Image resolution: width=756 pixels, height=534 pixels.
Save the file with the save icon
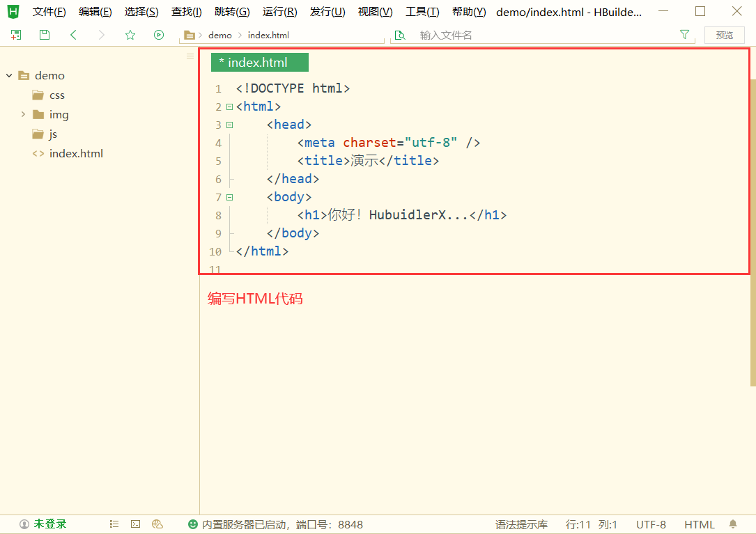point(44,35)
